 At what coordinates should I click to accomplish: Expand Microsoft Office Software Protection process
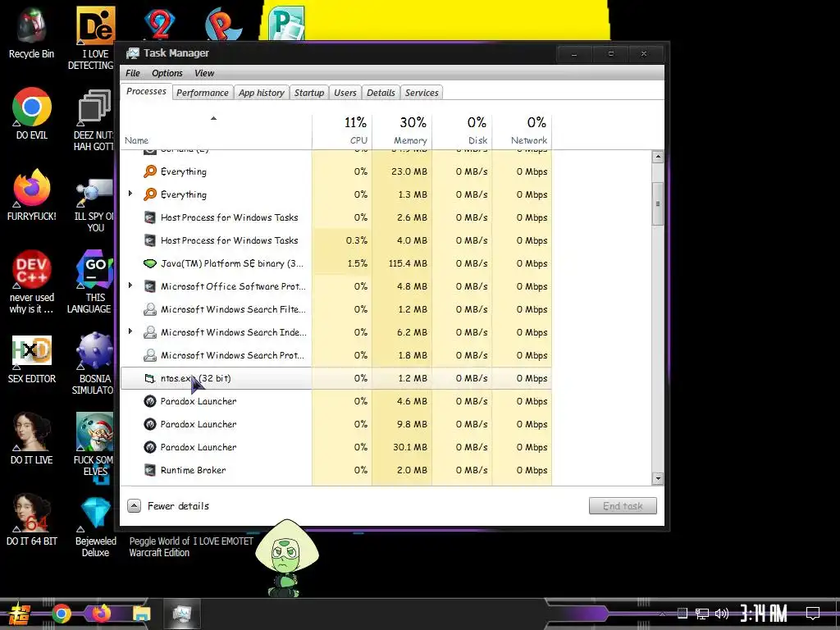point(130,285)
